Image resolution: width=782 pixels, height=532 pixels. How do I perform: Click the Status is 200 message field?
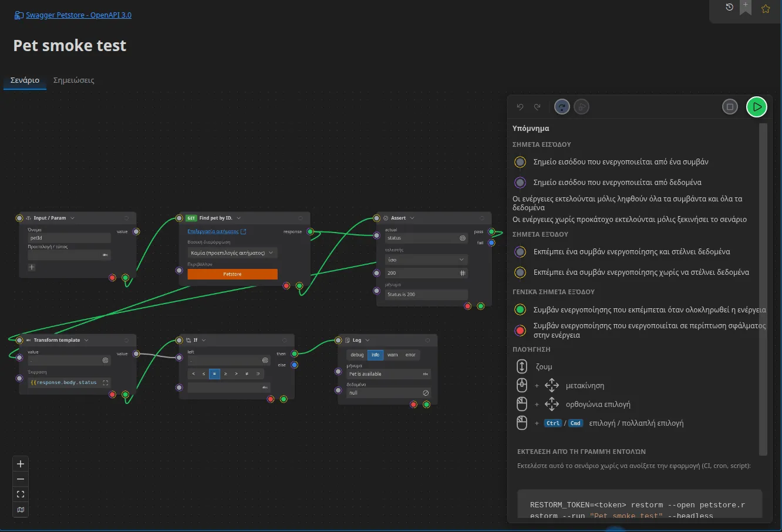click(x=426, y=294)
